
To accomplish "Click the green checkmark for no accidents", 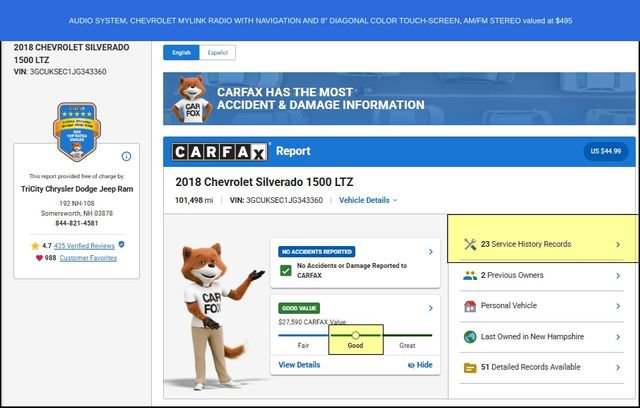I will tap(286, 271).
